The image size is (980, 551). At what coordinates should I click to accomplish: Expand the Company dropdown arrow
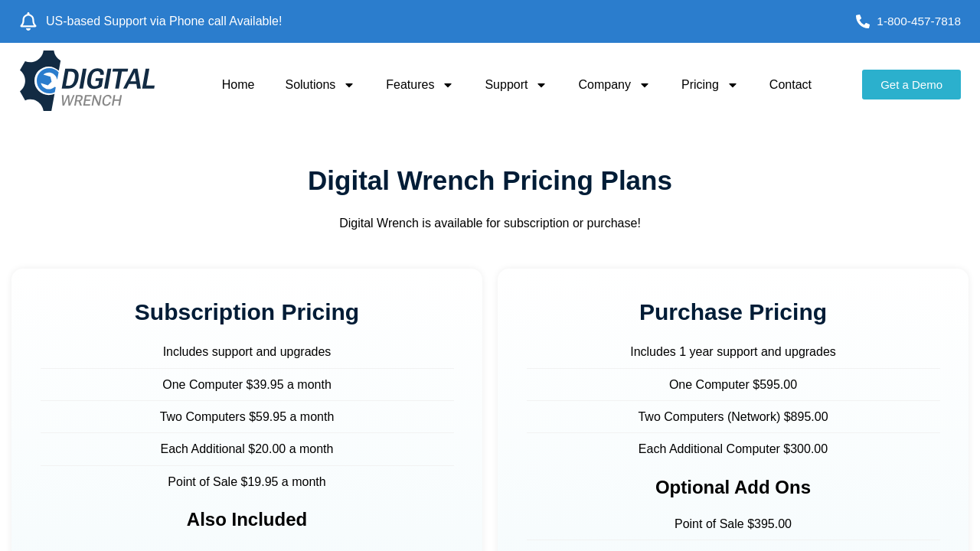click(645, 85)
